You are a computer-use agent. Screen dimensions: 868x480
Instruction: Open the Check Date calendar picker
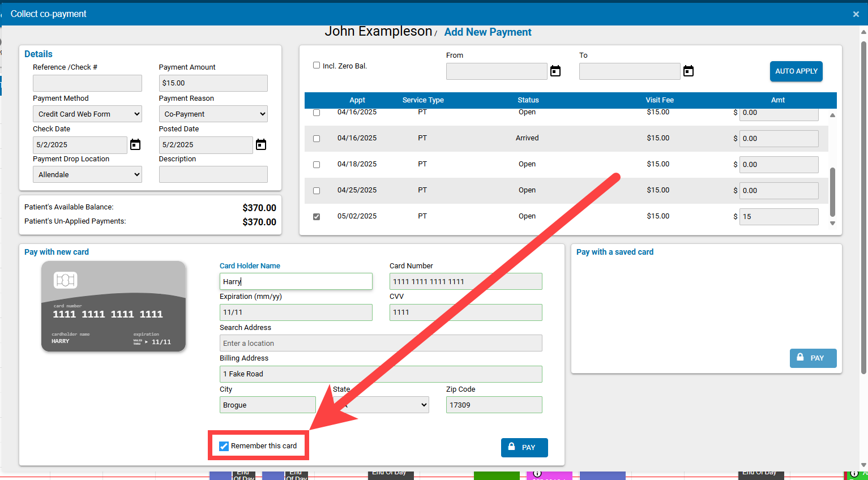tap(135, 144)
